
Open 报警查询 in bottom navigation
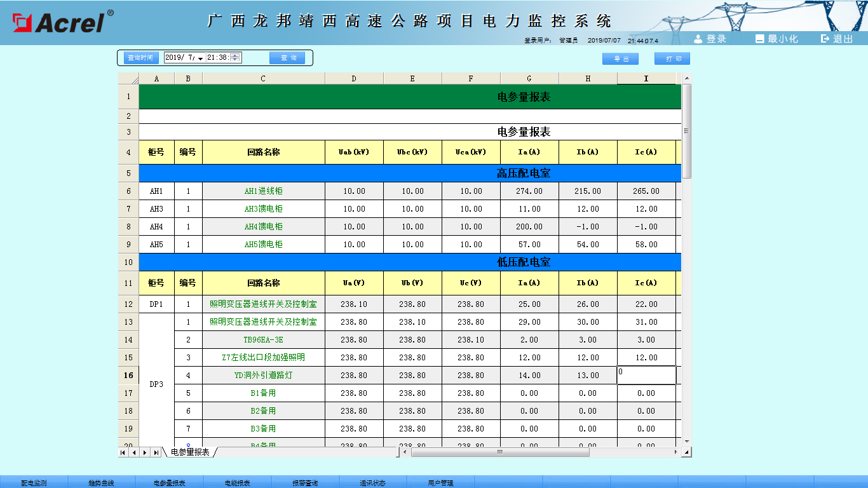pos(305,483)
